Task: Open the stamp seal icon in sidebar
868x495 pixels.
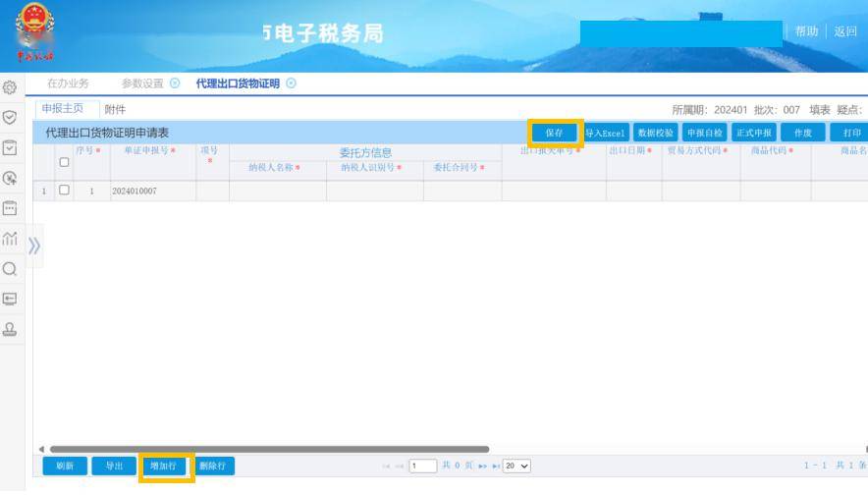Action: [x=10, y=329]
